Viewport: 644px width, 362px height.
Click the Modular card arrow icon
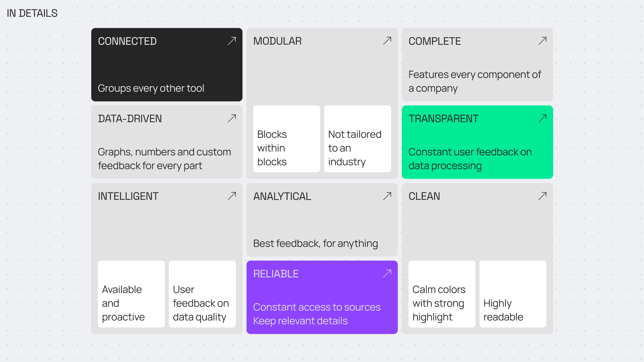point(387,41)
